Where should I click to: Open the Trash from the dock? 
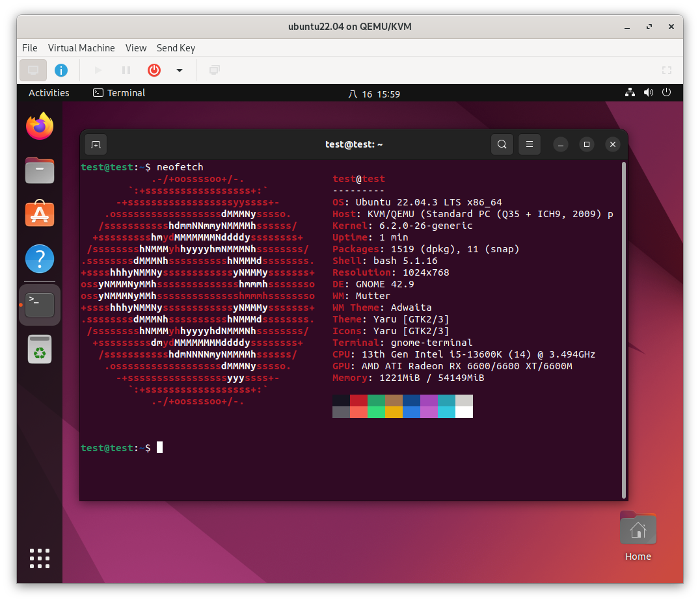click(x=40, y=349)
